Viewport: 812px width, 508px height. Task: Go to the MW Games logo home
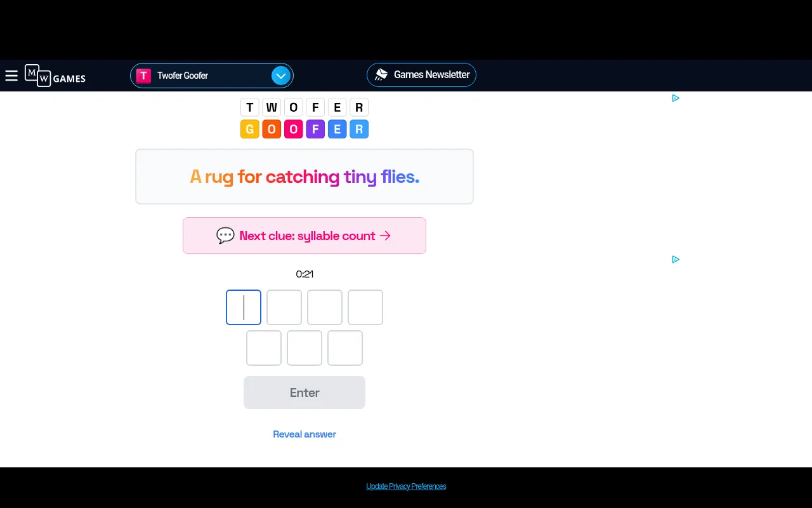click(55, 76)
